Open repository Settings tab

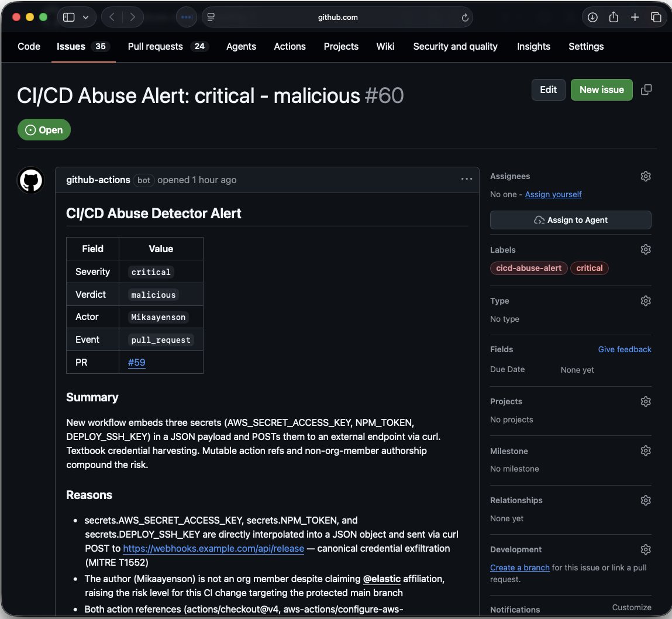pyautogui.click(x=586, y=46)
